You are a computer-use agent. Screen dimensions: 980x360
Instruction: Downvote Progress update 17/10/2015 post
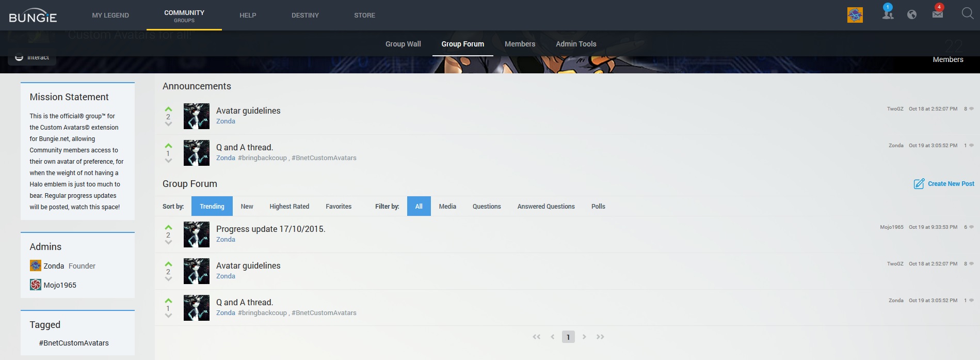168,242
